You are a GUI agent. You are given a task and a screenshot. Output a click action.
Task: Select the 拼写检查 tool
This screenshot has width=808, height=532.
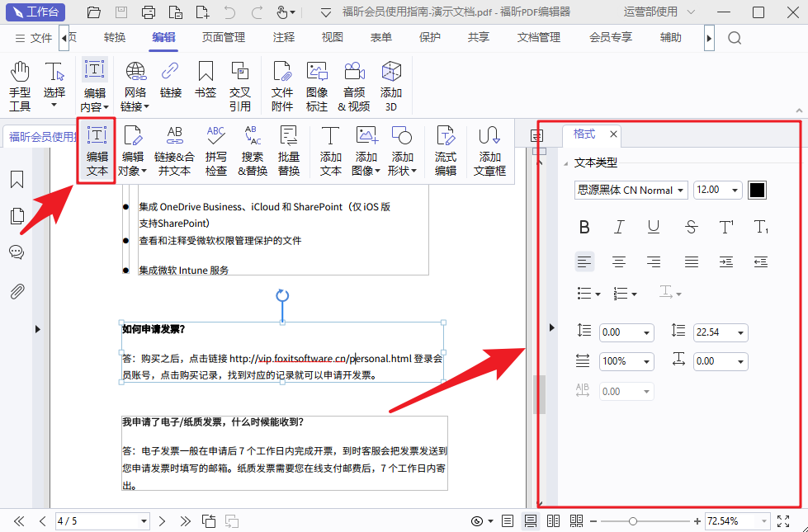coord(216,148)
